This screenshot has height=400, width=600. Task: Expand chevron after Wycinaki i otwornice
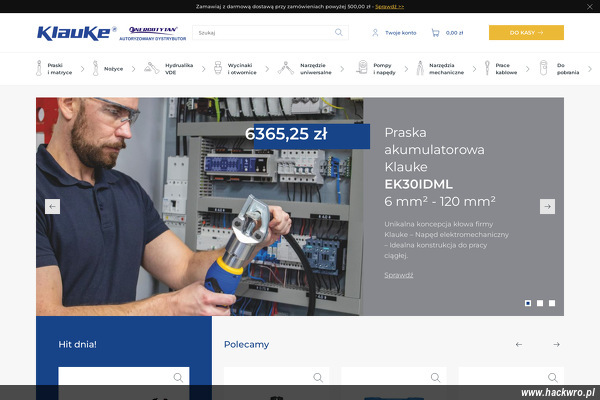tap(267, 69)
